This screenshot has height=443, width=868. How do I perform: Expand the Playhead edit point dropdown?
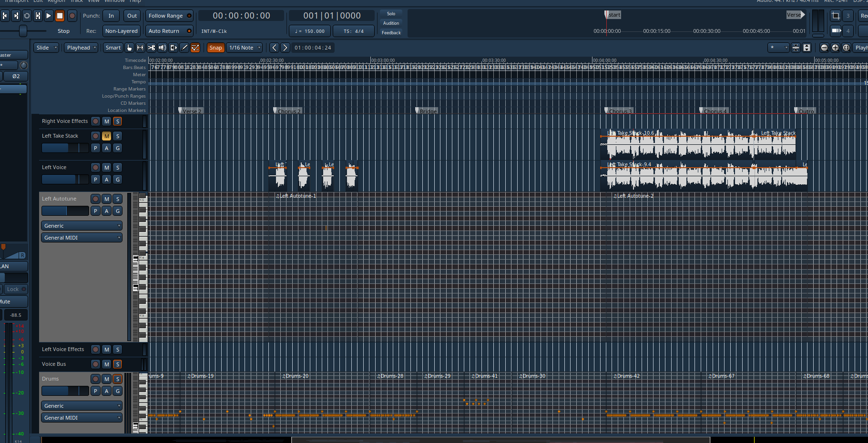[82, 48]
